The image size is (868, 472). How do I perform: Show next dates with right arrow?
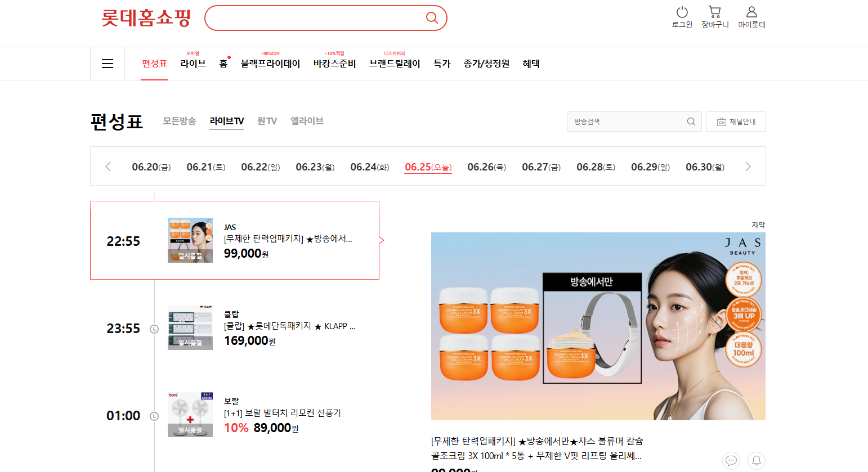(748, 167)
